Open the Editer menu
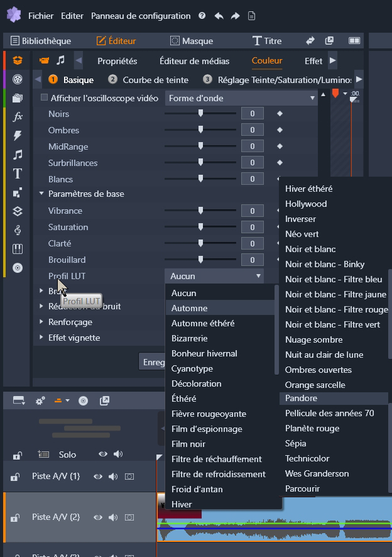This screenshot has height=557, width=392. pos(72,16)
